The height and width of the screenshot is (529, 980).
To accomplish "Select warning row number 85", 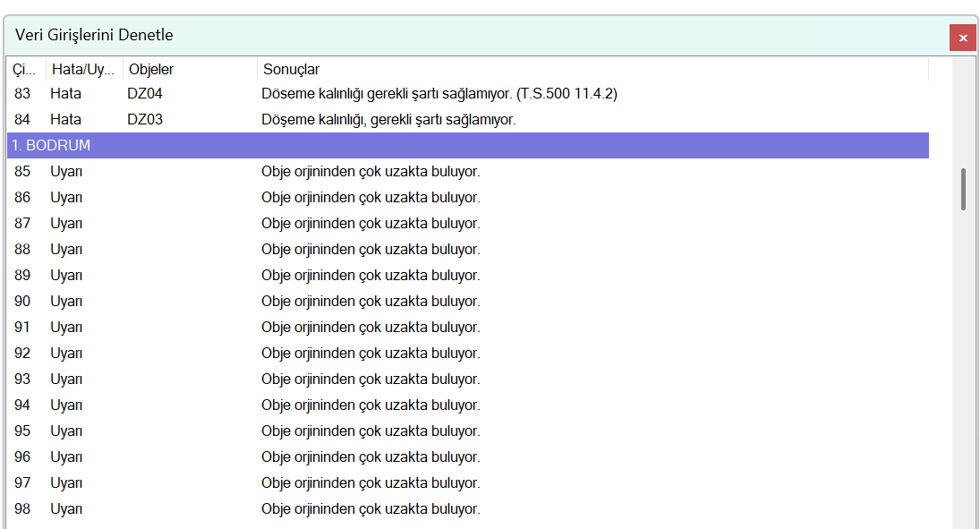I will [x=468, y=171].
